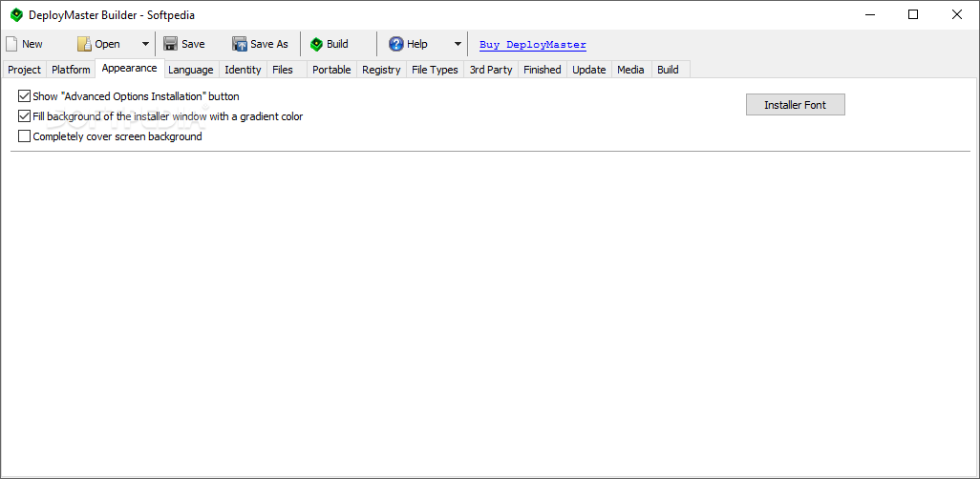Viewport: 980px width, 479px height.
Task: Click the Save As toolbar icon
Action: coord(240,44)
